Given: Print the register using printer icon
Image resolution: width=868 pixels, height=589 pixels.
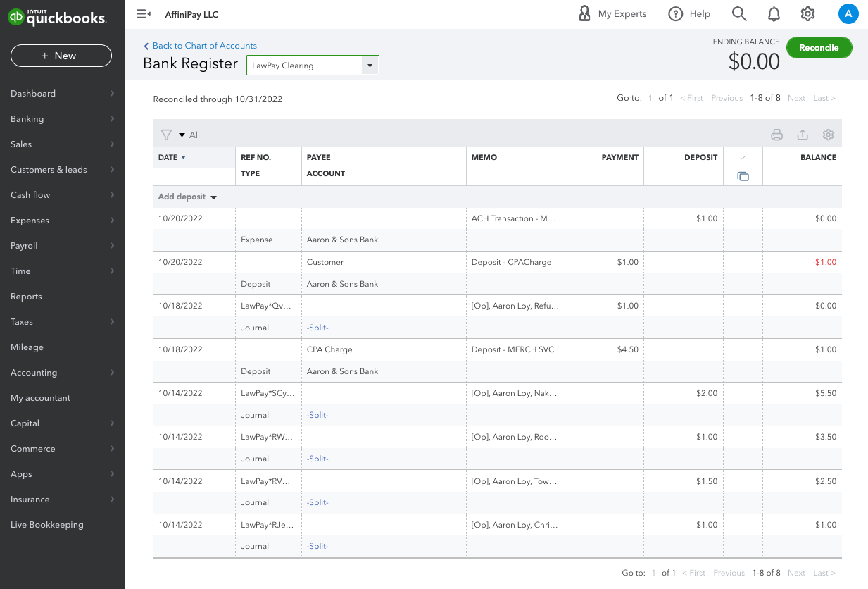Looking at the screenshot, I should 776,135.
